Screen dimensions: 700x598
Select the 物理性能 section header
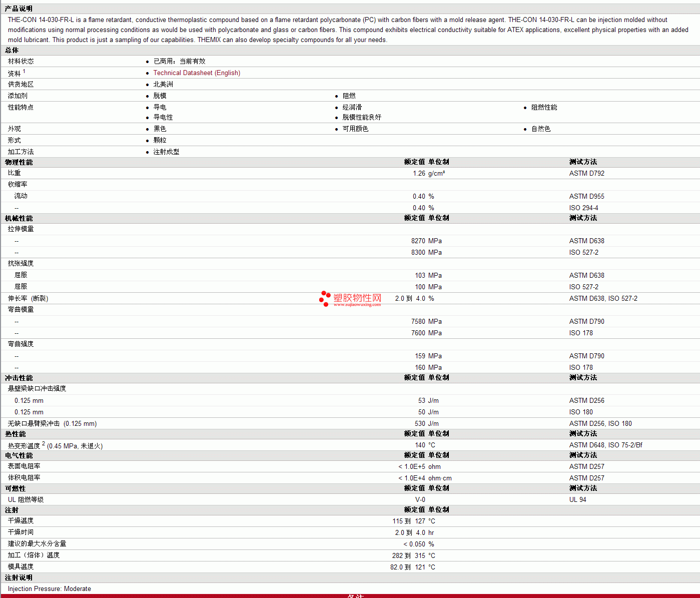pos(19,163)
